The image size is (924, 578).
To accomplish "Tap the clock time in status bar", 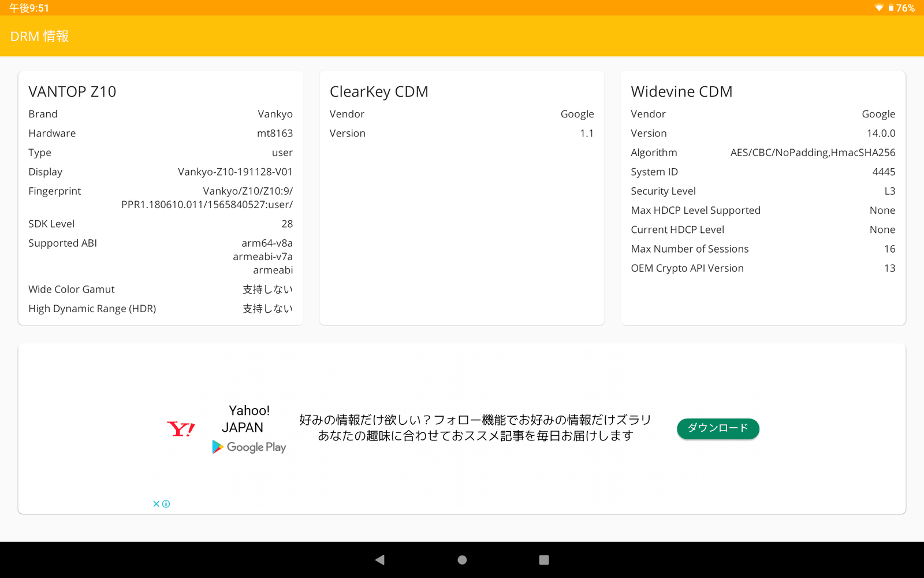I will (29, 8).
